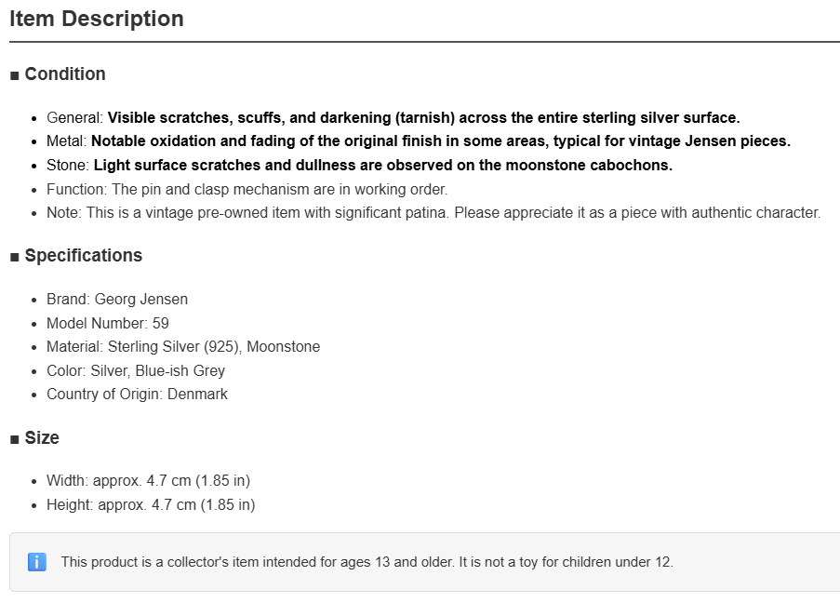Viewport: 840px width, 616px height.
Task: Click the Specifications section heading
Action: (84, 256)
